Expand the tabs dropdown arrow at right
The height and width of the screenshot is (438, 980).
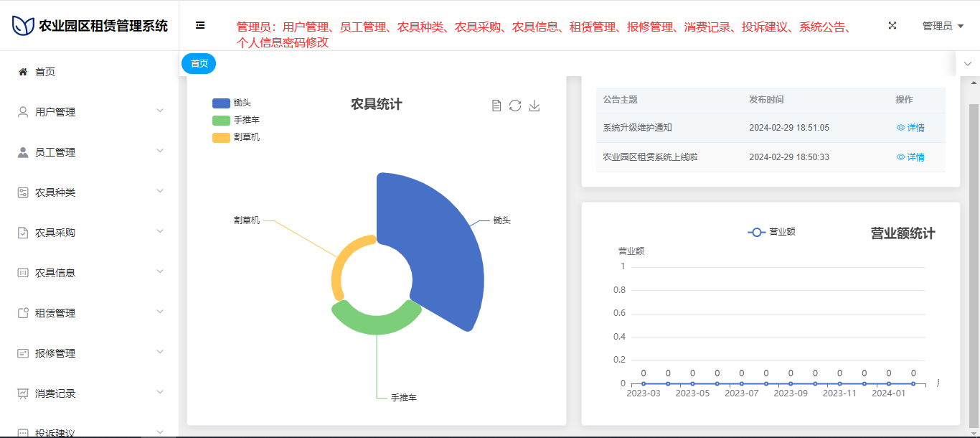(967, 64)
